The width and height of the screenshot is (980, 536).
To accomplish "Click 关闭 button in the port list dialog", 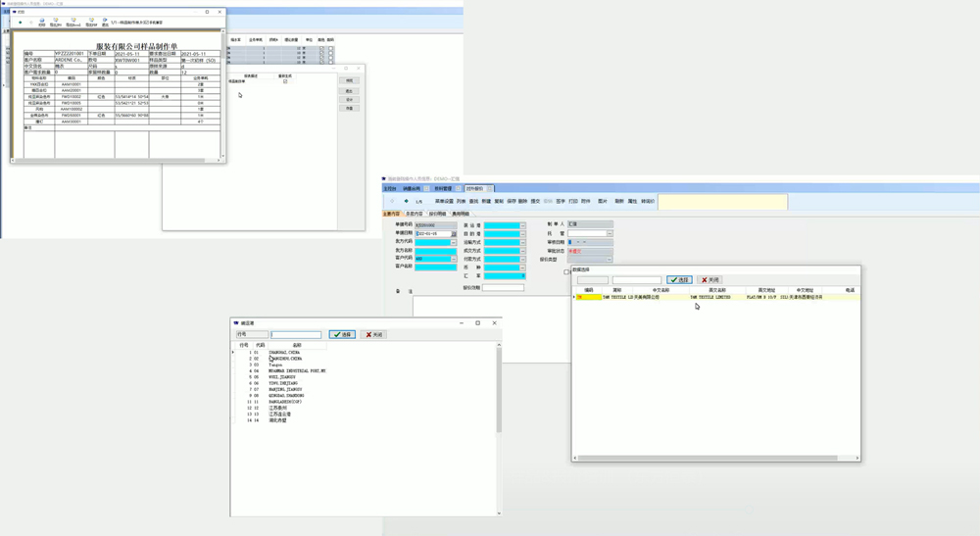I will point(373,335).
